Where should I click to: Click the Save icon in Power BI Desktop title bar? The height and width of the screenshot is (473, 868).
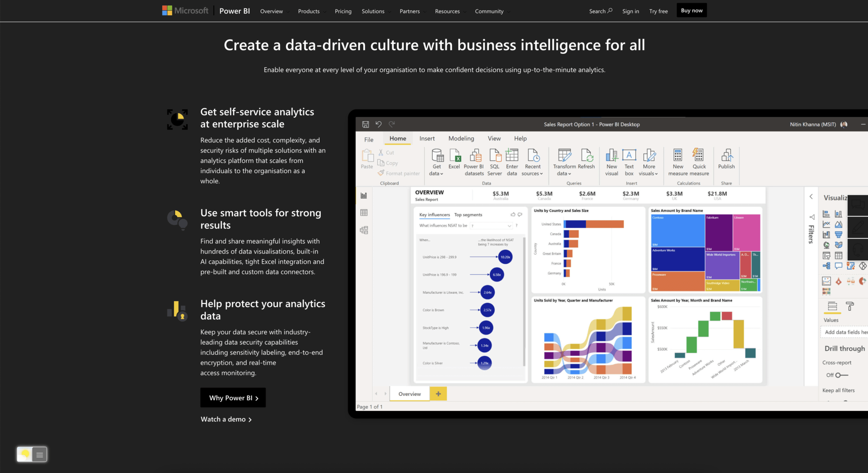point(365,124)
